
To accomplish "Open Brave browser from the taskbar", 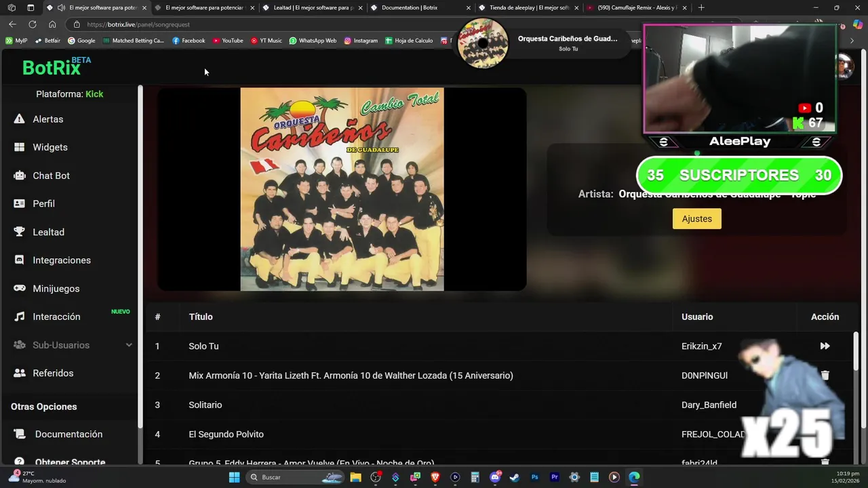I will click(435, 477).
